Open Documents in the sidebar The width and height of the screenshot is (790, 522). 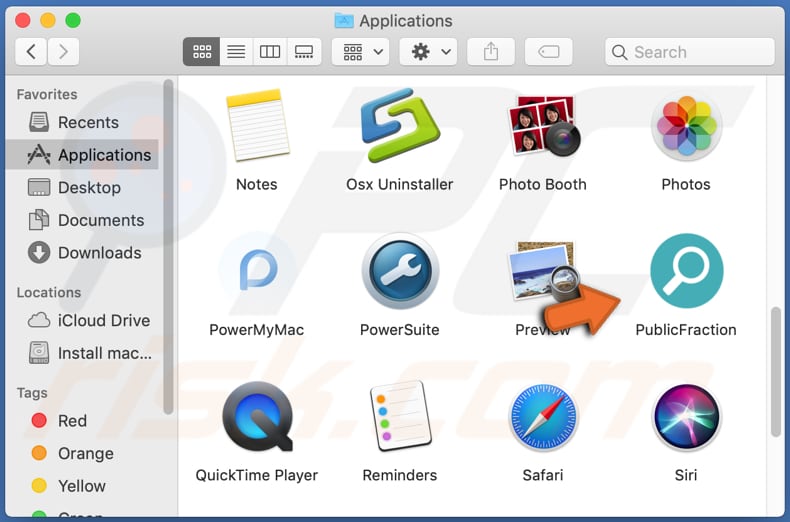[83, 220]
